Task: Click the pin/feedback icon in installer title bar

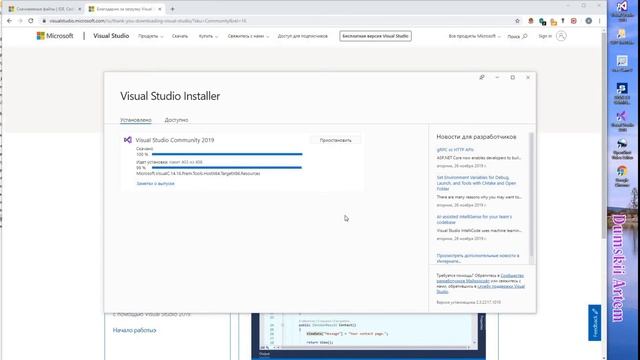Action: [x=482, y=77]
